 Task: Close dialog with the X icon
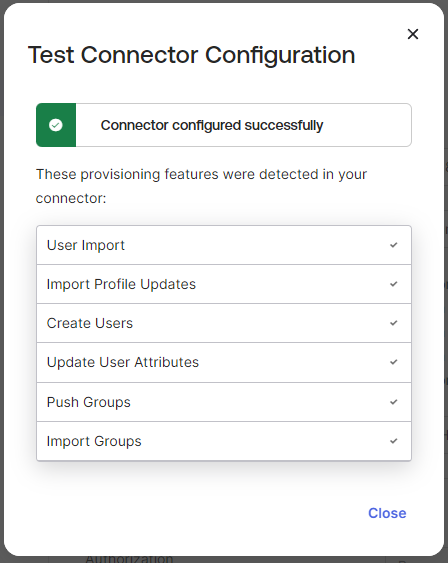[x=413, y=34]
